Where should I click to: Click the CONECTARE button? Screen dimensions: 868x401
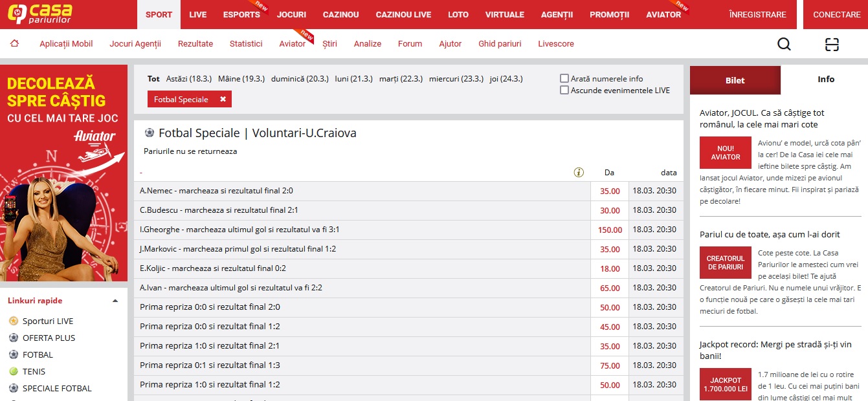(836, 14)
